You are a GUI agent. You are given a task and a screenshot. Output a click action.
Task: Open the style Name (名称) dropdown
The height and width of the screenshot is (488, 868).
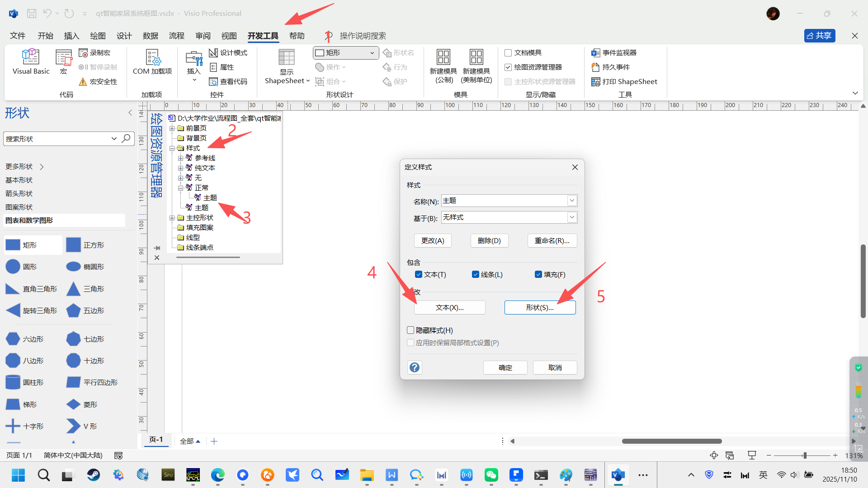pos(572,201)
